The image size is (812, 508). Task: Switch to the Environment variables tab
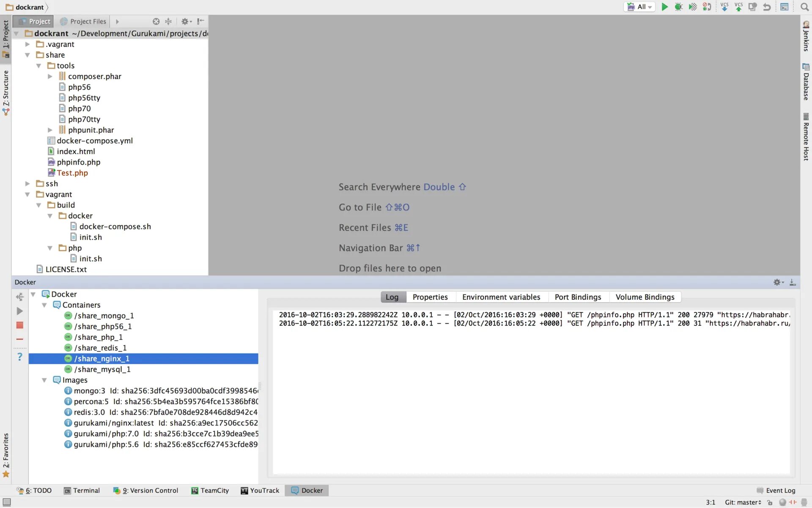pyautogui.click(x=501, y=297)
